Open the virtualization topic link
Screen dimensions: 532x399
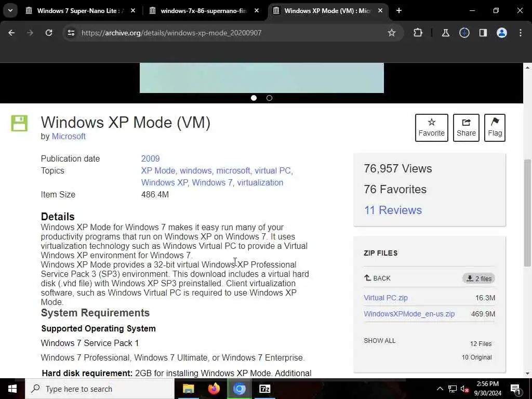tap(260, 182)
